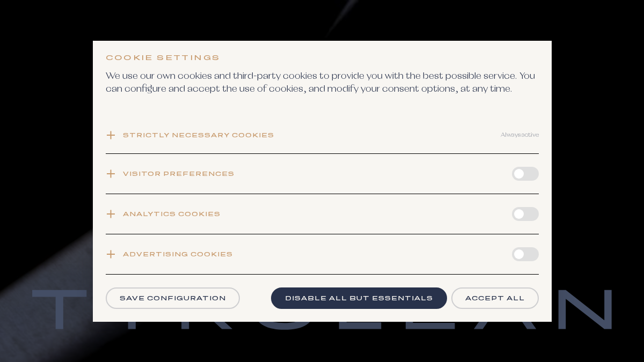Expand Strictly Necessary Cookies with plus icon

pyautogui.click(x=111, y=135)
